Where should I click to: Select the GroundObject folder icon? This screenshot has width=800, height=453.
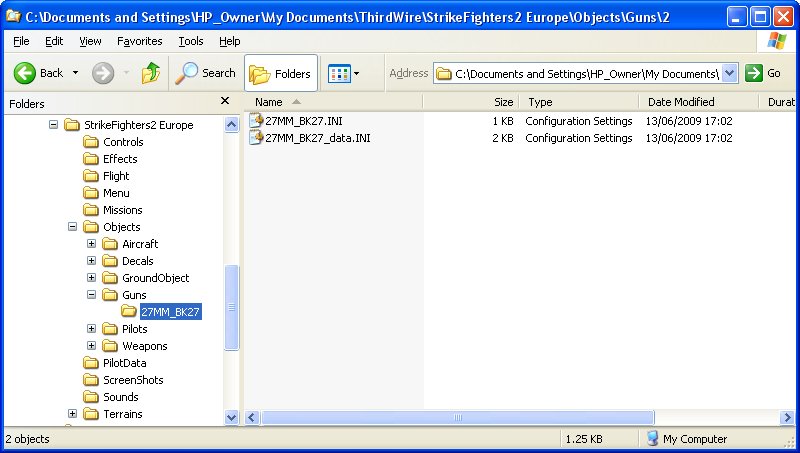coord(110,278)
